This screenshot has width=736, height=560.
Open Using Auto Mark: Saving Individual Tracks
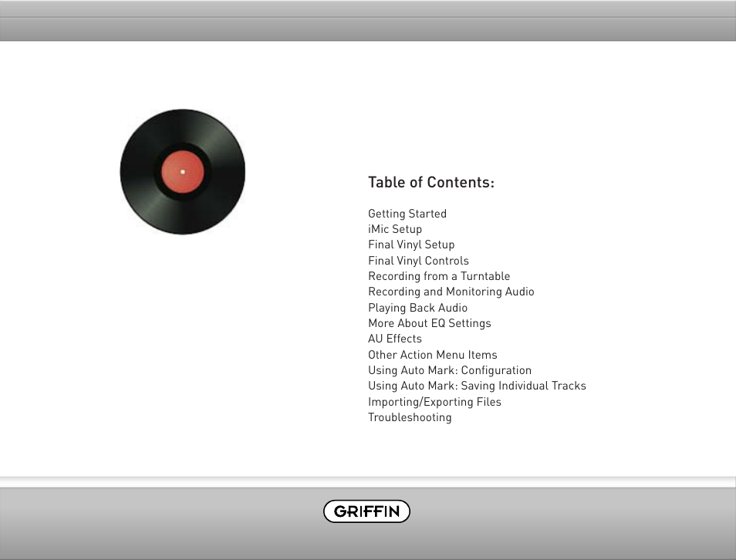coord(477,386)
